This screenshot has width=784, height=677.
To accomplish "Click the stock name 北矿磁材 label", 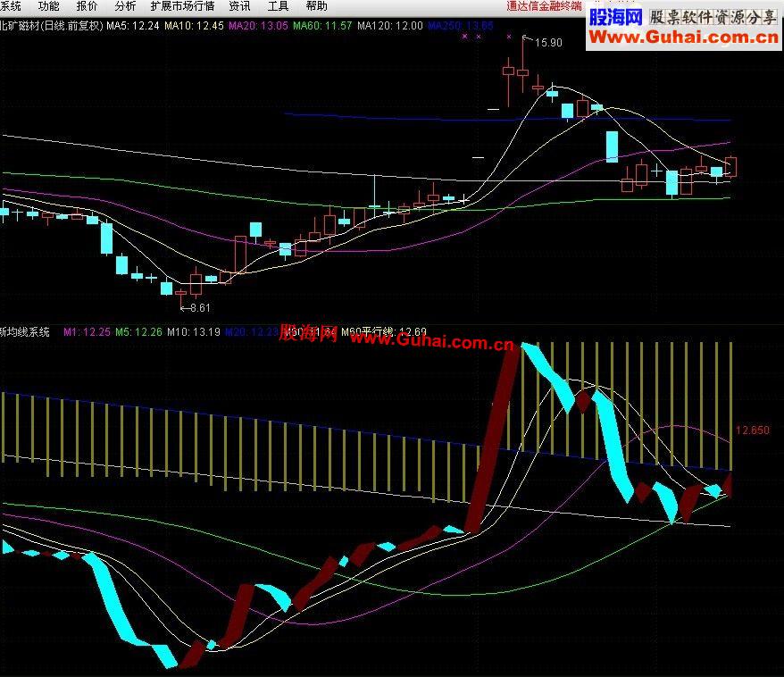I will tap(20, 26).
